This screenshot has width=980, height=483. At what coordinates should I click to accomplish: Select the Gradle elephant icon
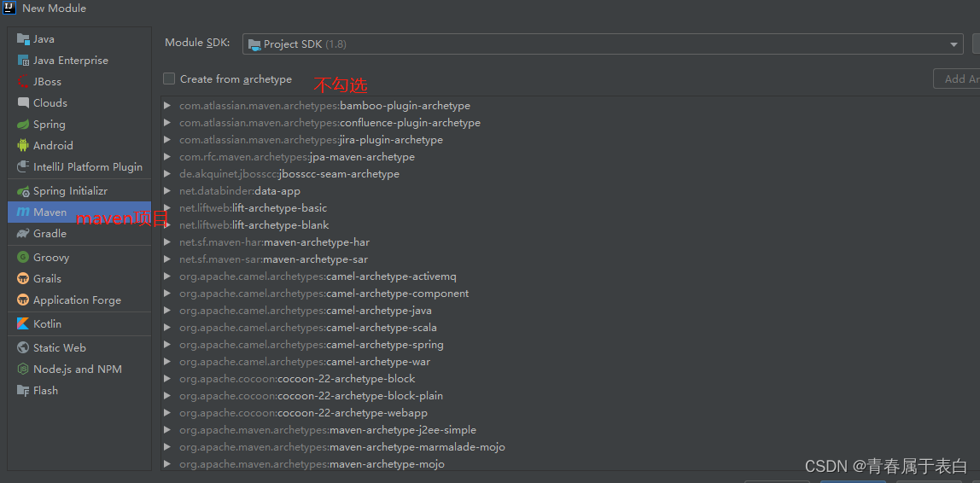[23, 234]
